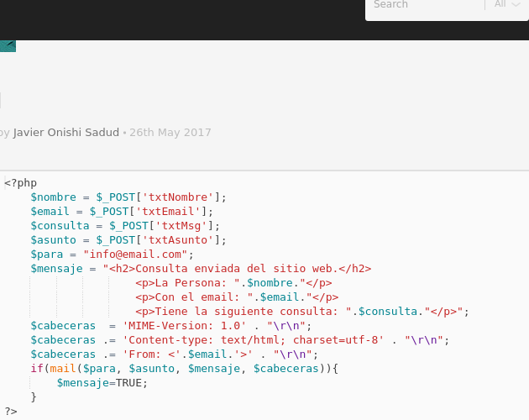
Task: Open author Javier Onishi Sadud profile
Action: pos(66,133)
